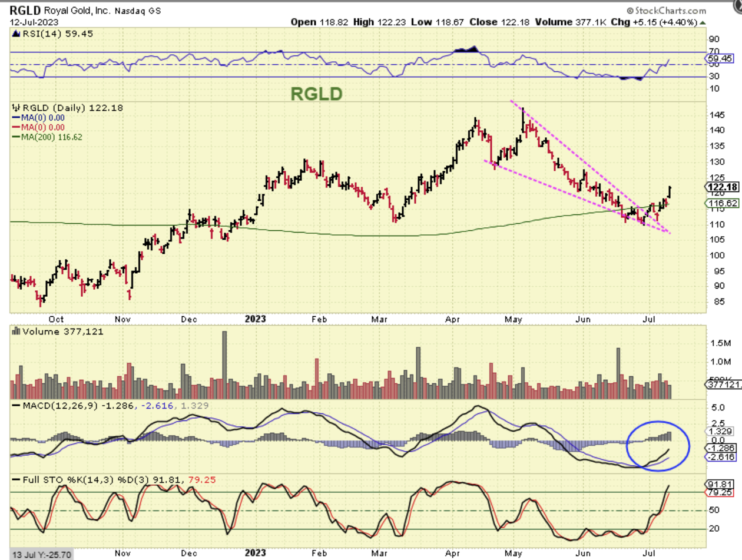Click the 105 price axis label

pos(716,240)
